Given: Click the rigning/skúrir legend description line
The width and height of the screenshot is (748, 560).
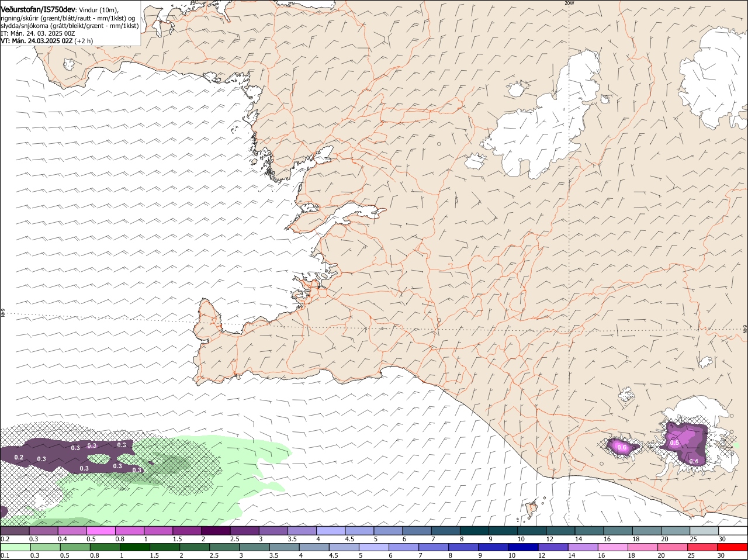Looking at the screenshot, I should click(68, 18).
